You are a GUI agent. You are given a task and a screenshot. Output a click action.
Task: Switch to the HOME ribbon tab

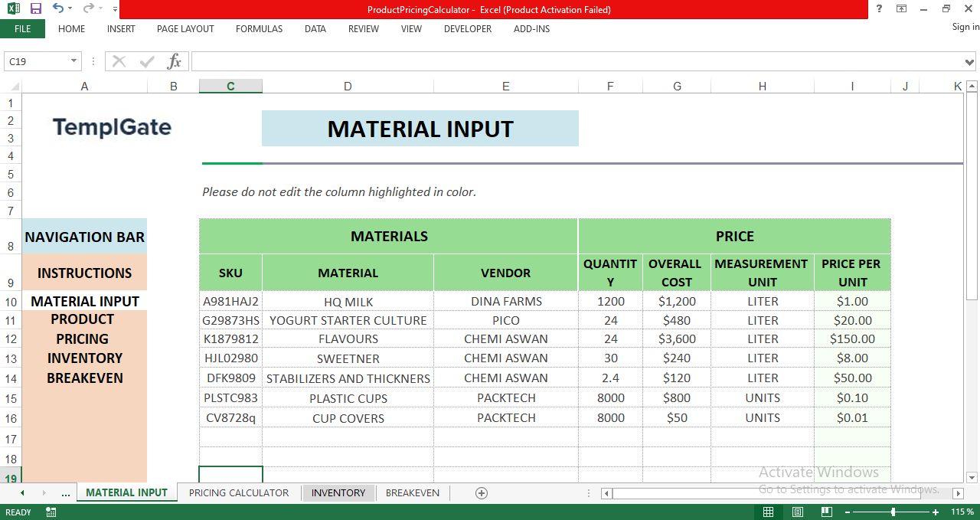72,28
